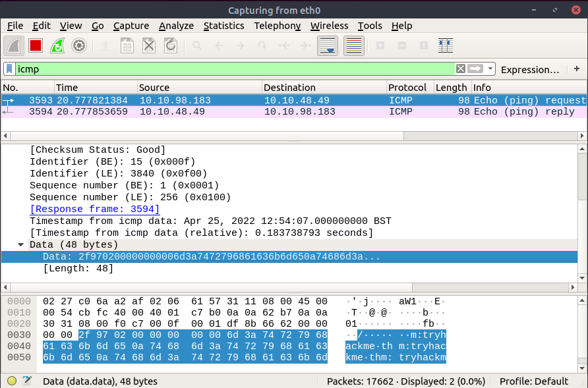Sort by the Info column header
Viewport: 588px width, 388px height.
[529, 88]
